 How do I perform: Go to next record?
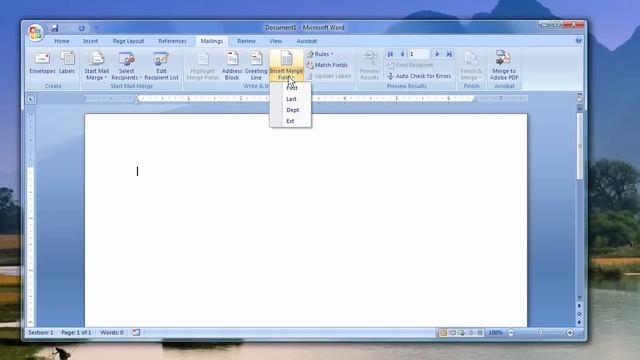click(x=437, y=54)
